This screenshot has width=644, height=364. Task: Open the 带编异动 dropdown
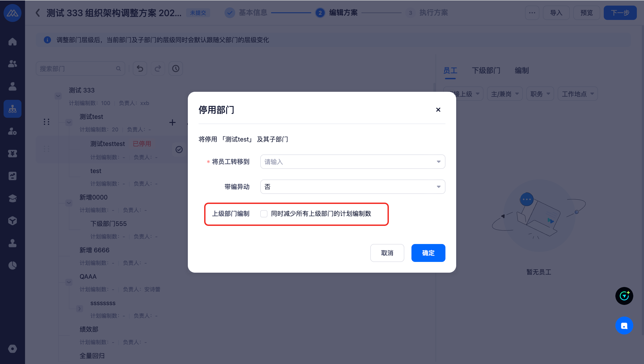click(352, 187)
